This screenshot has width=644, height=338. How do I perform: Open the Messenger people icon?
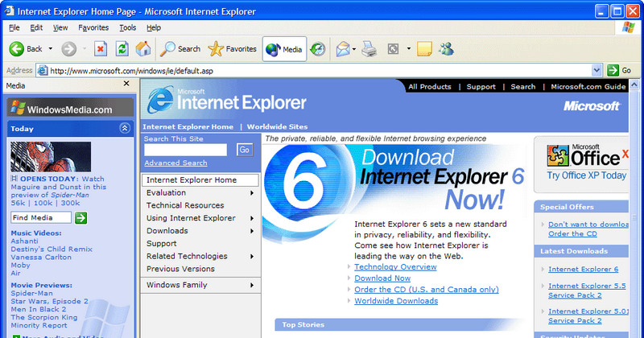click(x=446, y=49)
